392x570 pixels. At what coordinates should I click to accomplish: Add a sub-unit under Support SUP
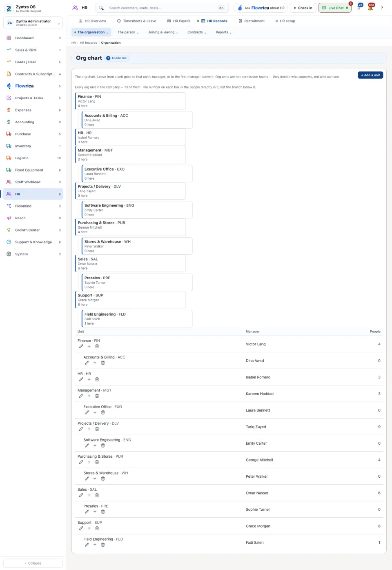click(89, 528)
